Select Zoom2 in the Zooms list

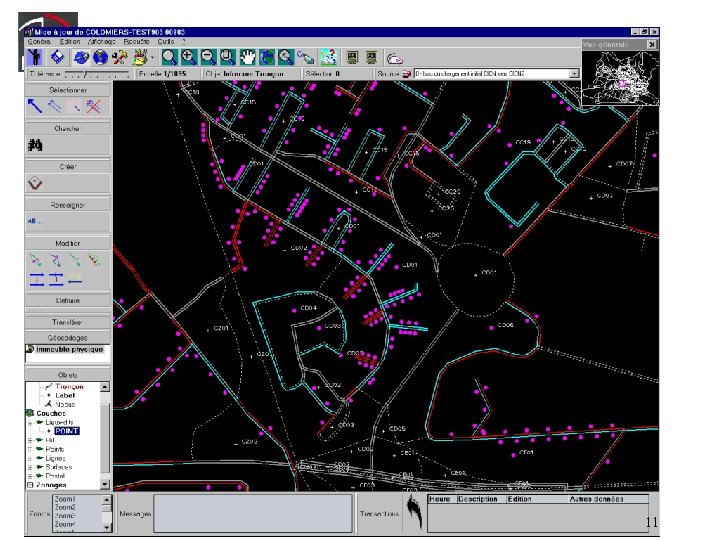pos(64,507)
